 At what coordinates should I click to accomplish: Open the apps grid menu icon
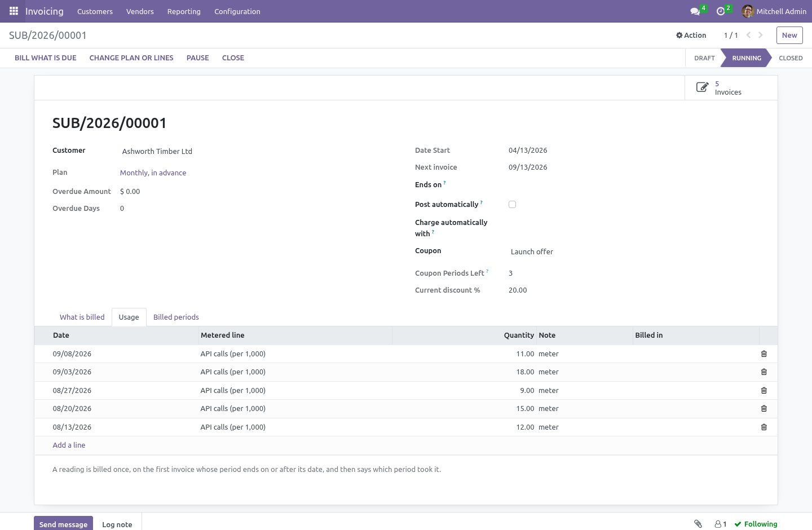pyautogui.click(x=14, y=11)
